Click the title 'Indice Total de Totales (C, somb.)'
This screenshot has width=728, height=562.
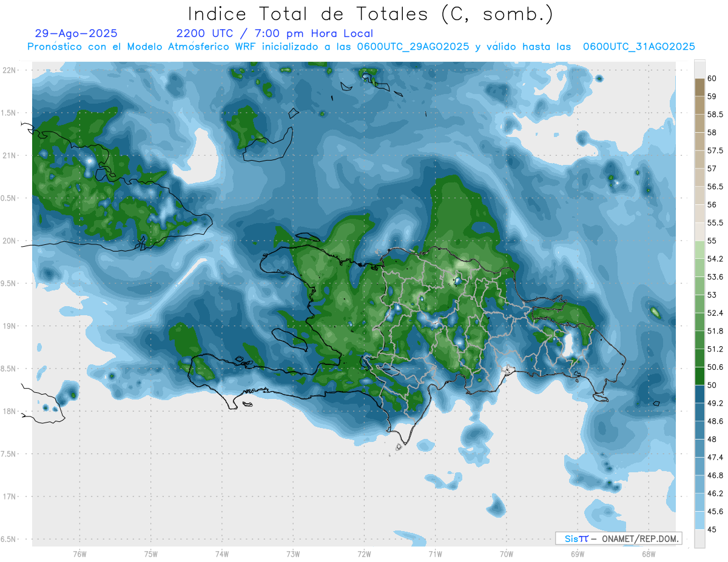[x=370, y=14]
